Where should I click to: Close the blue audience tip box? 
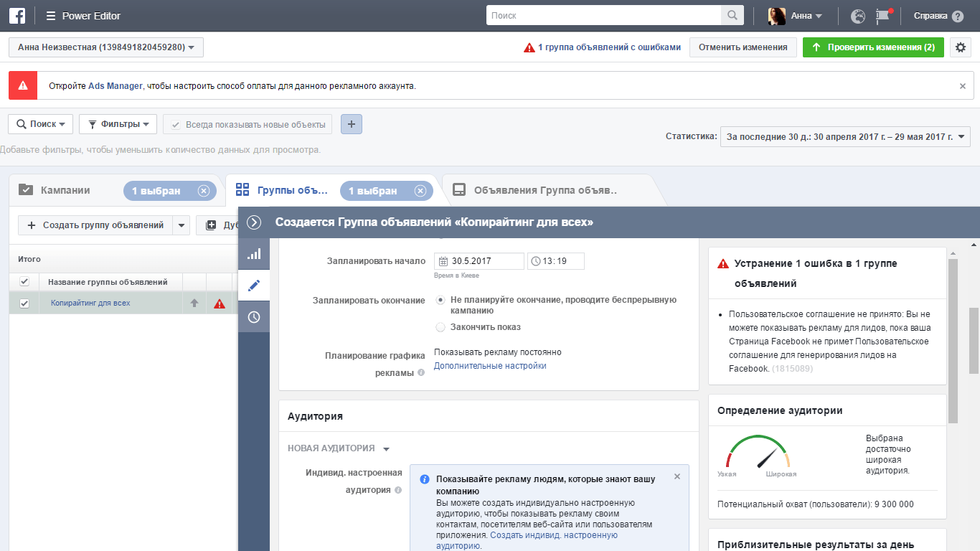point(677,476)
